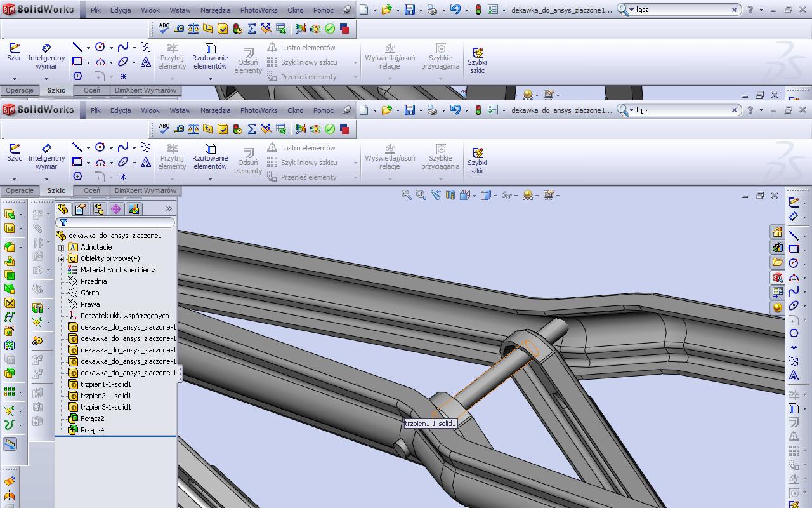
Task: Select trzpien2-1-solid1 in the tree
Action: click(105, 396)
